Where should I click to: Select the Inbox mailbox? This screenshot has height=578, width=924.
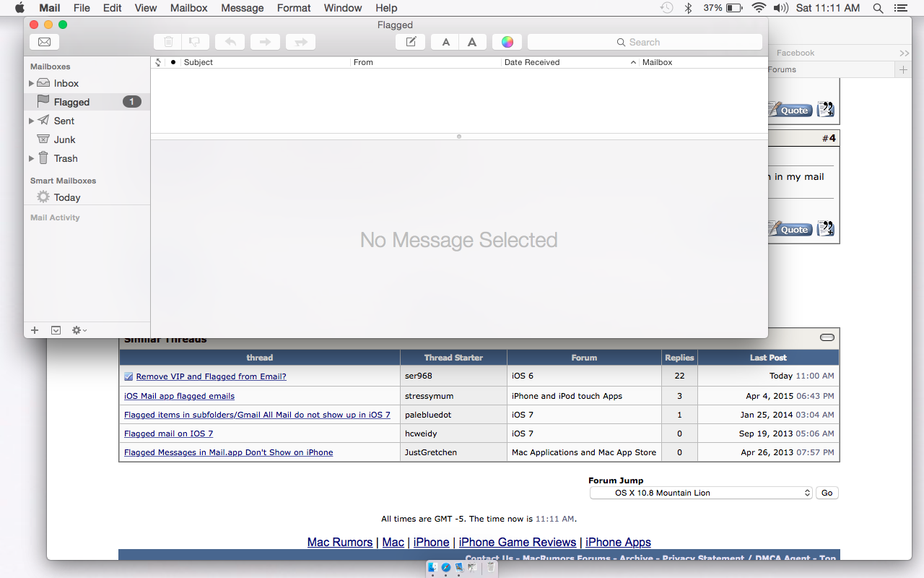click(87, 83)
